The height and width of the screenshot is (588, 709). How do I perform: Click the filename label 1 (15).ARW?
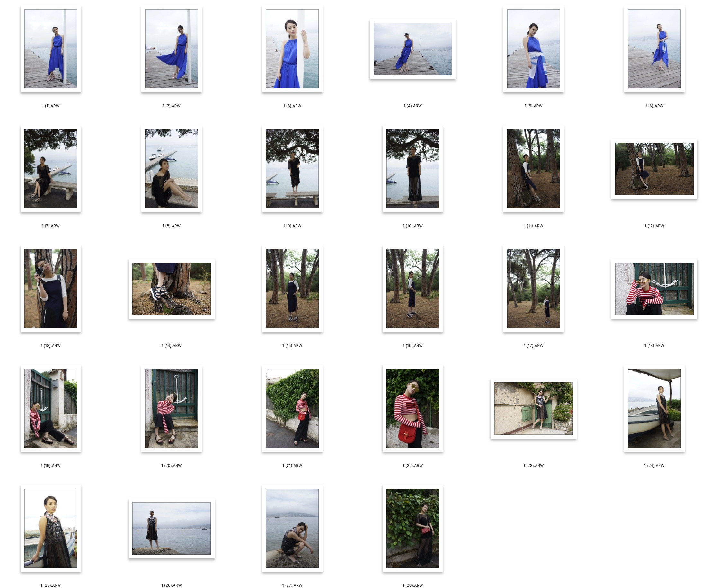pyautogui.click(x=292, y=345)
